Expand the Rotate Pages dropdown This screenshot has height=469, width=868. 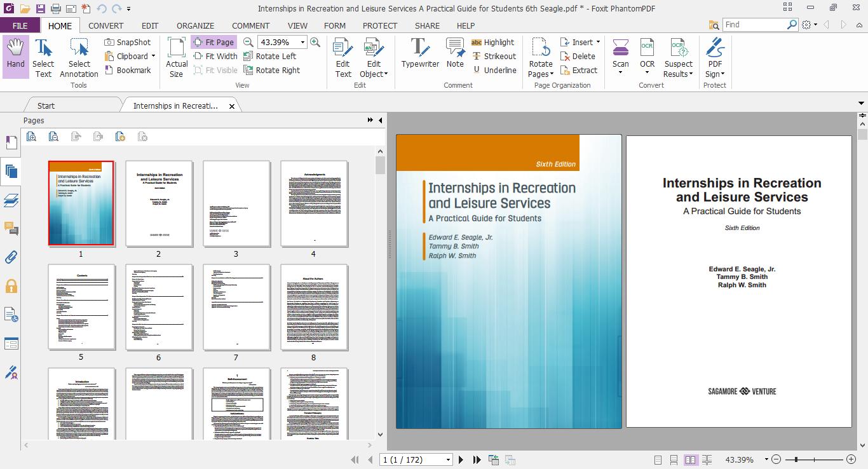[x=552, y=74]
